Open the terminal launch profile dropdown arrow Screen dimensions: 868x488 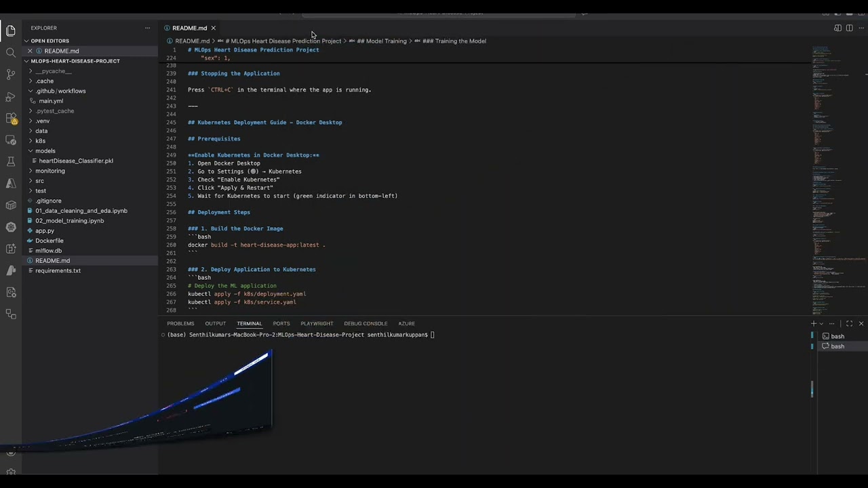pyautogui.click(x=821, y=323)
